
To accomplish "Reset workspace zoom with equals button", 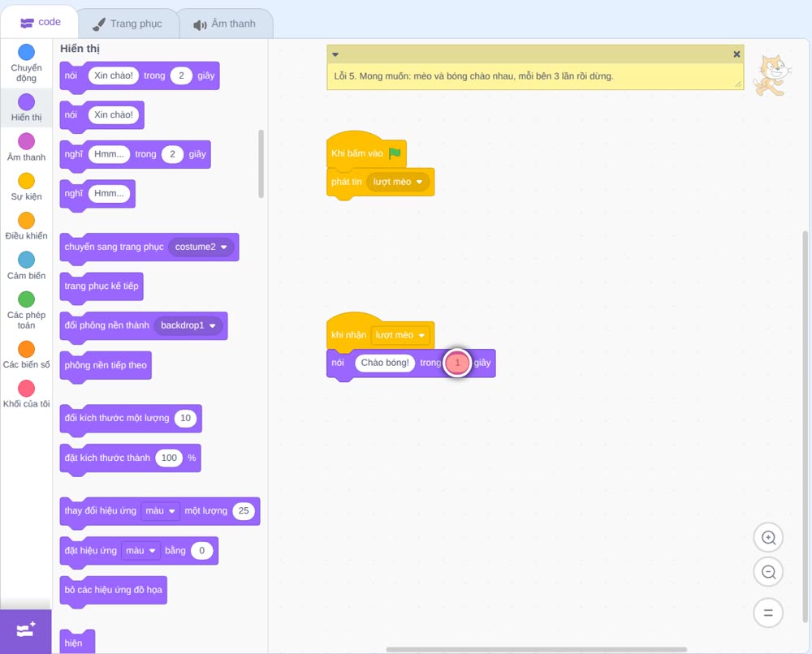I will pyautogui.click(x=768, y=613).
